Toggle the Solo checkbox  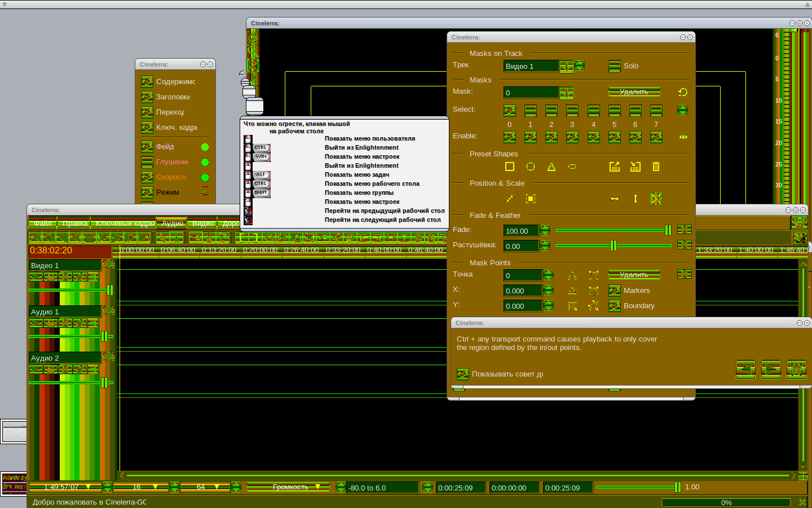point(615,66)
